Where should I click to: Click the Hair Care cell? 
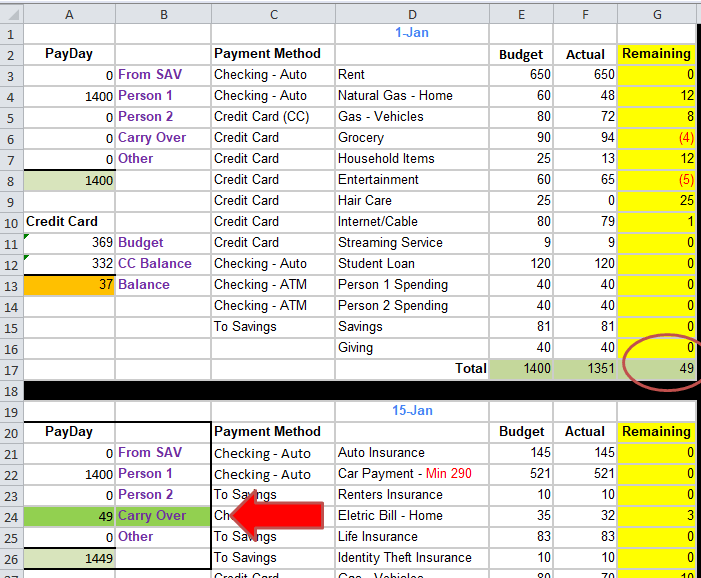pos(412,201)
